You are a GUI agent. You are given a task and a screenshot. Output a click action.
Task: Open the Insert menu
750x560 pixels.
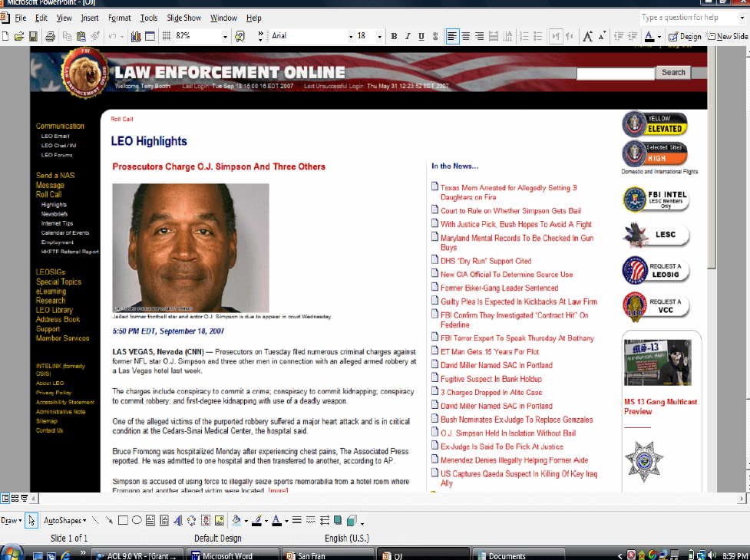click(x=90, y=18)
